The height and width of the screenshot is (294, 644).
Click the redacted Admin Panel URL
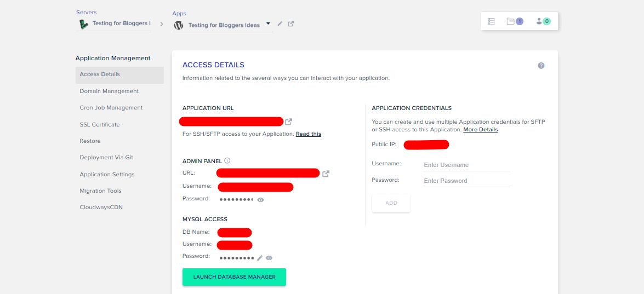tap(268, 173)
